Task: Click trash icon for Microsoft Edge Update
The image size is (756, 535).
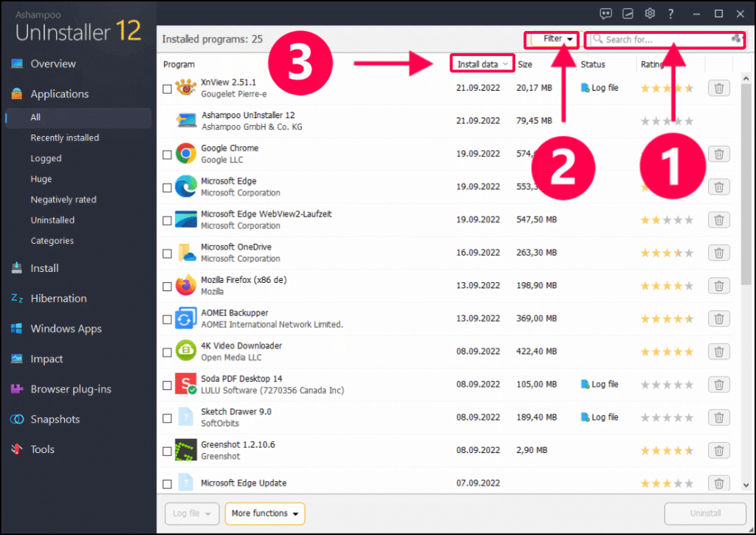Action: click(x=718, y=483)
